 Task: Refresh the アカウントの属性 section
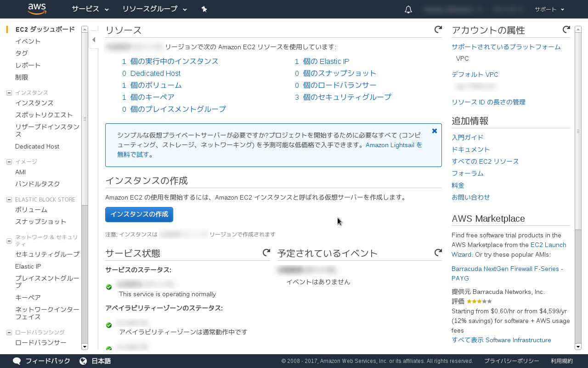click(566, 29)
